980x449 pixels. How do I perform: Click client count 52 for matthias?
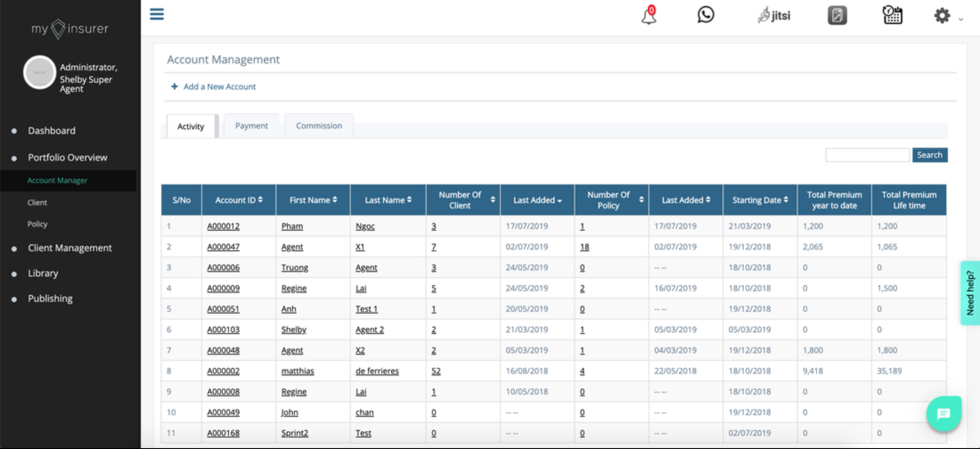pyautogui.click(x=436, y=371)
